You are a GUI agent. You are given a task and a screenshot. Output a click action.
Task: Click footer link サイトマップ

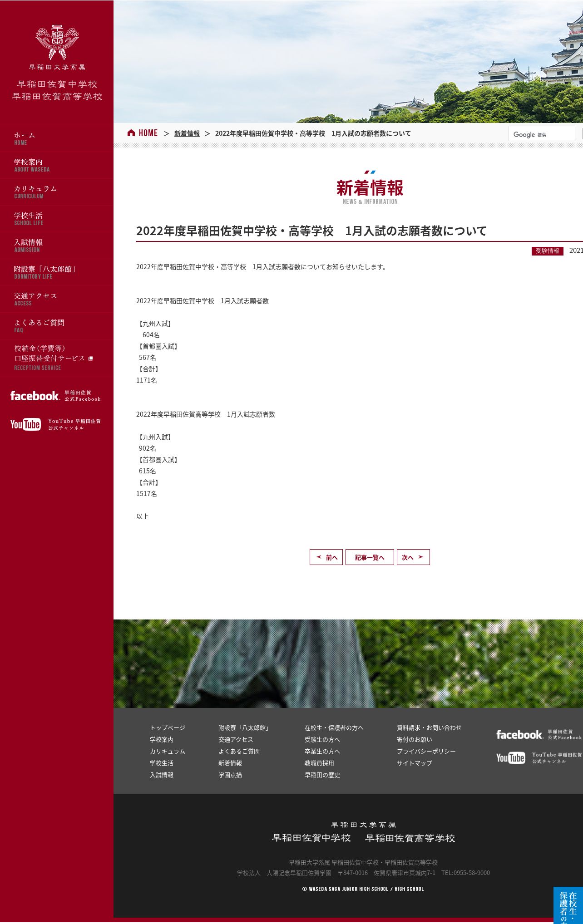(415, 763)
